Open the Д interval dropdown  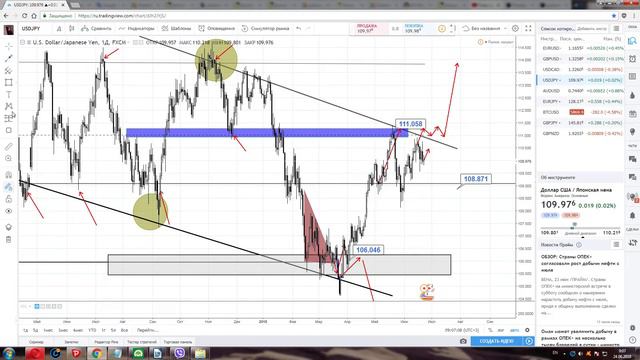click(x=59, y=29)
